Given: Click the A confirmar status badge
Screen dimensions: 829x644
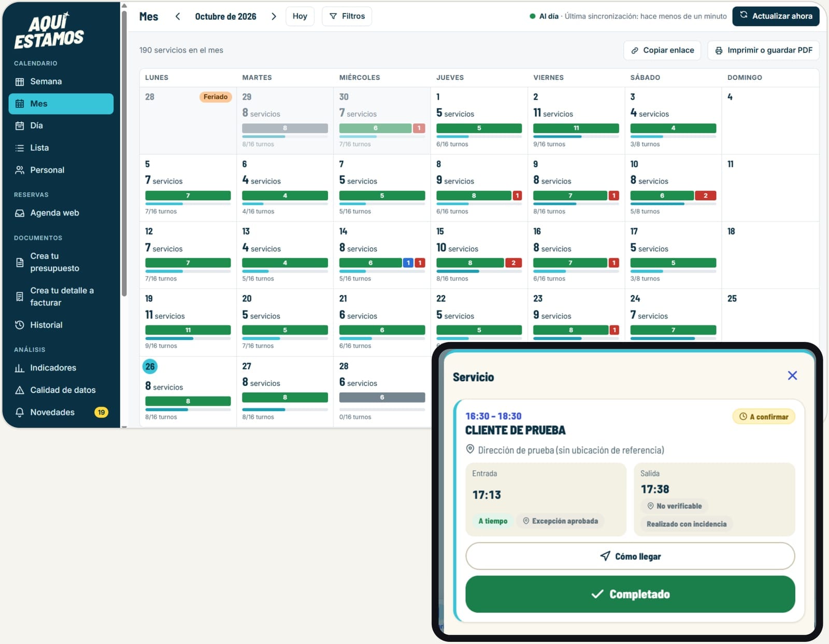Looking at the screenshot, I should point(764,417).
